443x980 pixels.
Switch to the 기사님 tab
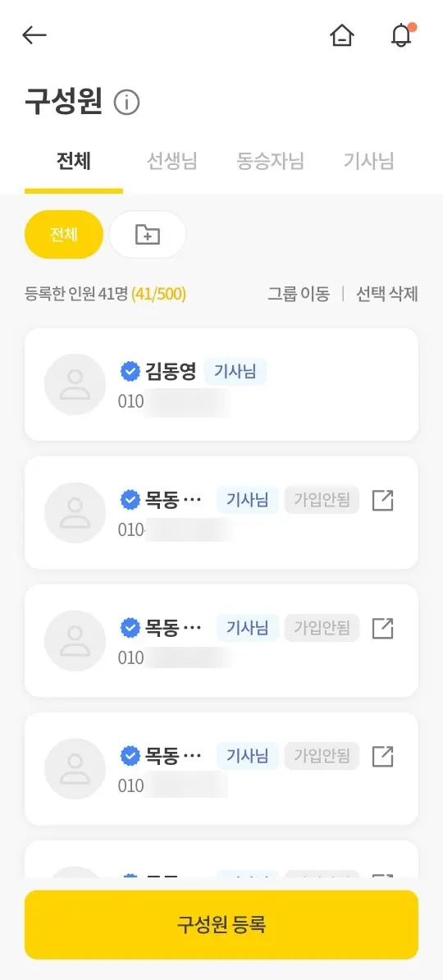pyautogui.click(x=368, y=162)
